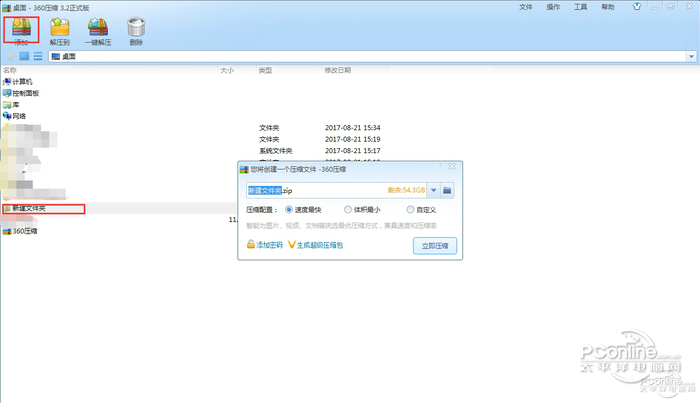
Task: Sort by the 类型 column header
Action: tap(265, 70)
